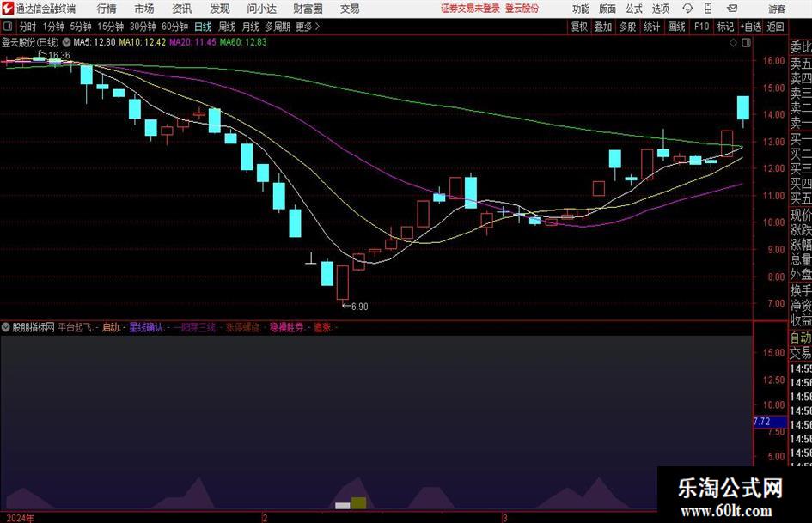Open the 问小达 menu
Screen dimensions: 812x523
coord(261,9)
